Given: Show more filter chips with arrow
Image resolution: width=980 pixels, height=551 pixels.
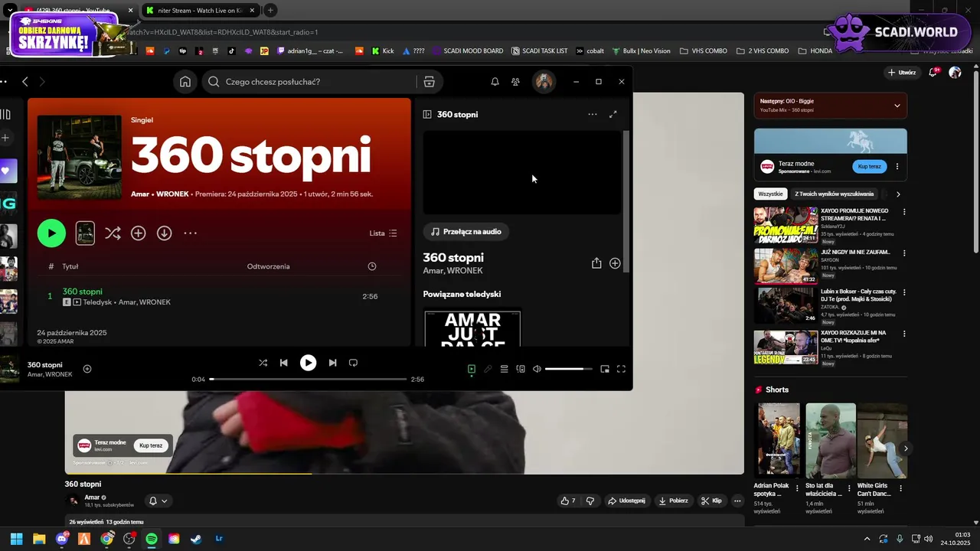Looking at the screenshot, I should point(898,194).
